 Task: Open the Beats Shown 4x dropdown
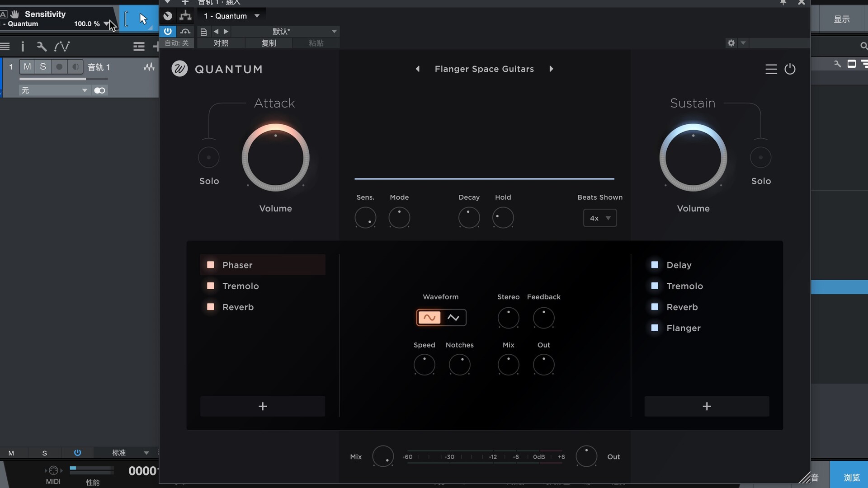click(x=600, y=218)
